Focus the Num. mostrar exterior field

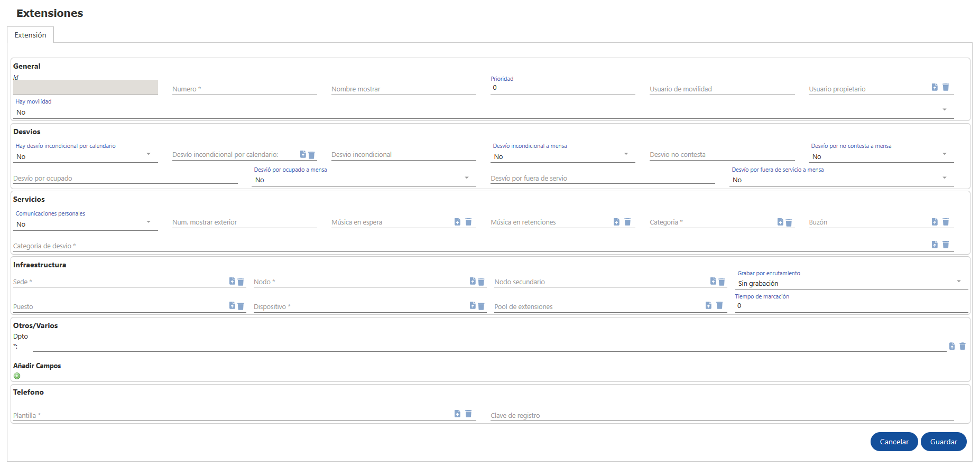click(x=245, y=222)
